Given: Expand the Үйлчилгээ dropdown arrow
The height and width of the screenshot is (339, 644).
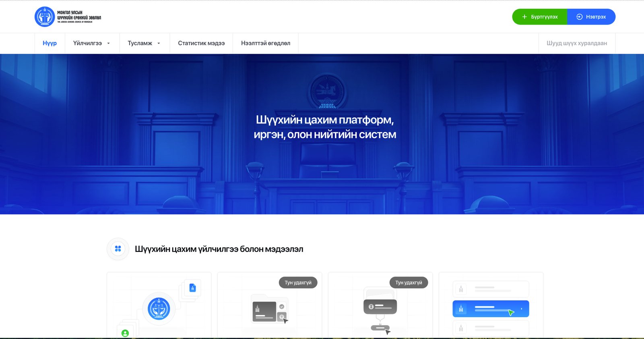Looking at the screenshot, I should click(108, 44).
